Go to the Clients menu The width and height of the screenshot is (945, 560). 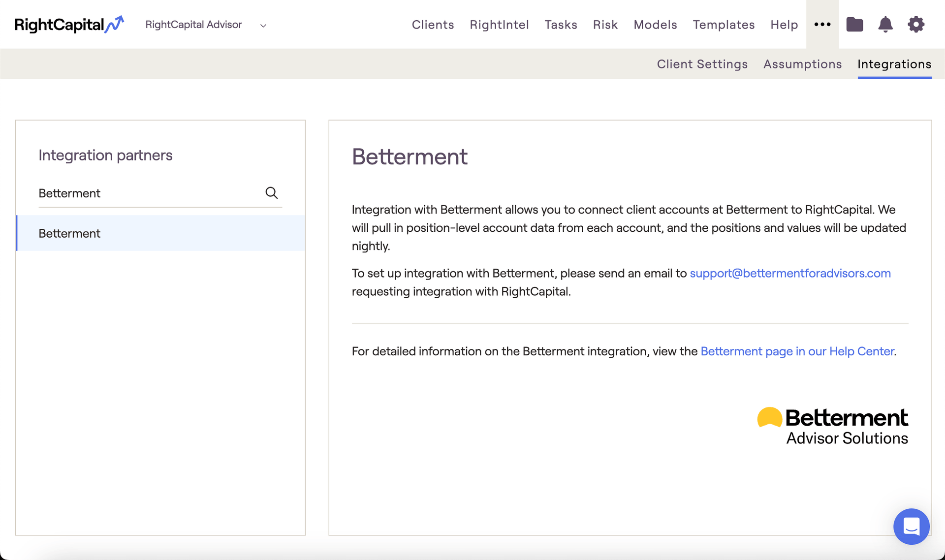[x=433, y=25]
